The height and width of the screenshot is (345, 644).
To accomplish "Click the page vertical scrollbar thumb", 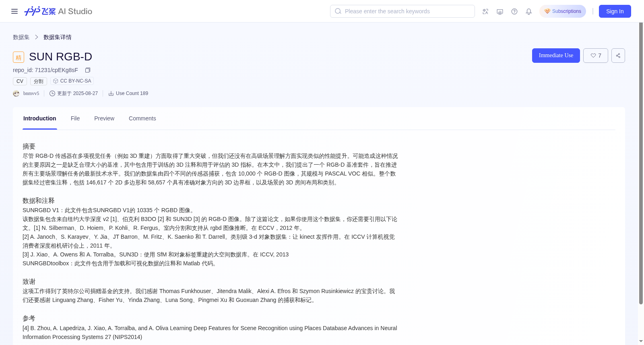I will coord(641,163).
